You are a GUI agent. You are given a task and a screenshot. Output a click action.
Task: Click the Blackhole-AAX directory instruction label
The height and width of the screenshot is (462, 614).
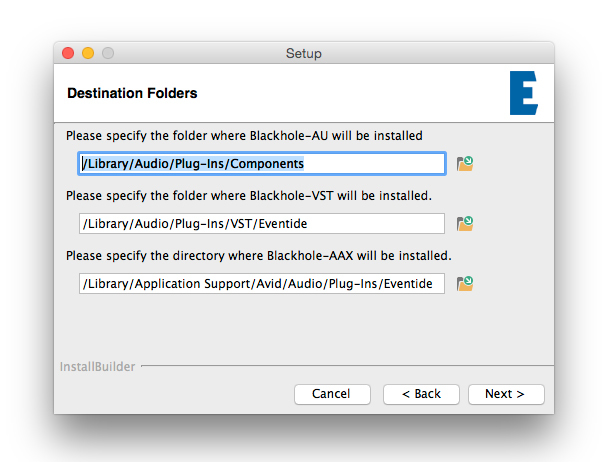tap(259, 255)
